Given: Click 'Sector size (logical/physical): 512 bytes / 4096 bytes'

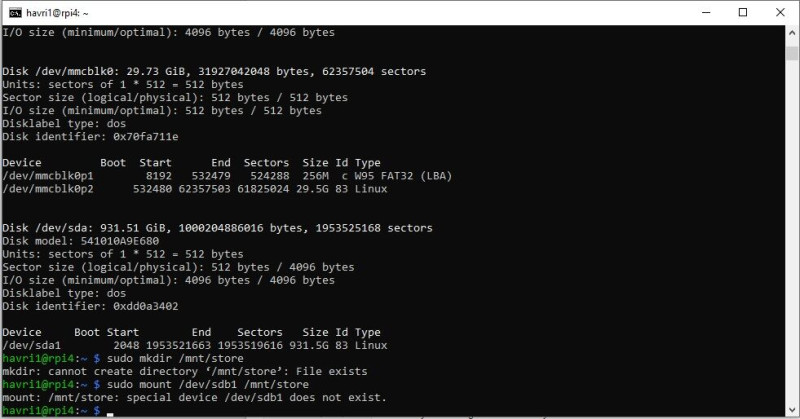Looking at the screenshot, I should coord(178,267).
